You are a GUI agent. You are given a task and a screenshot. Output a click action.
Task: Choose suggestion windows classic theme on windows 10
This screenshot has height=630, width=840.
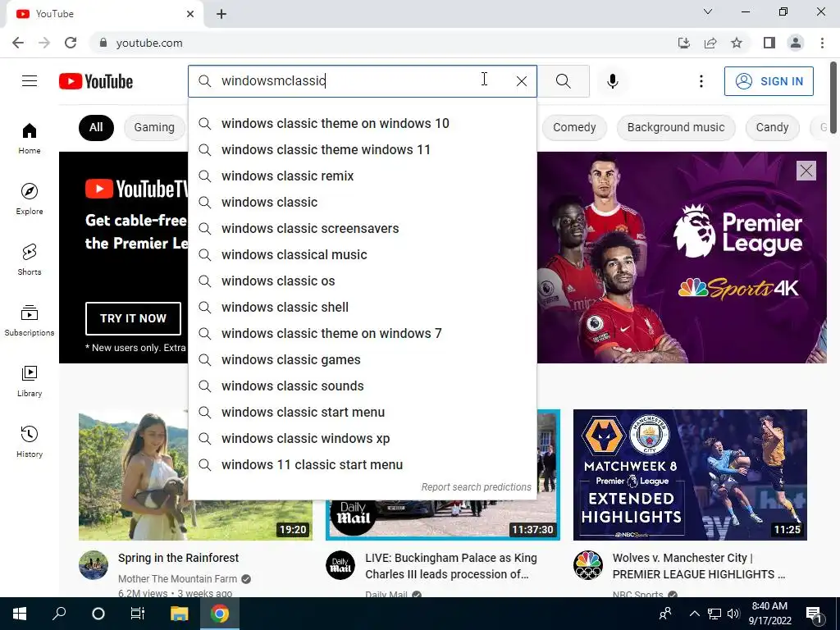pyautogui.click(x=362, y=123)
